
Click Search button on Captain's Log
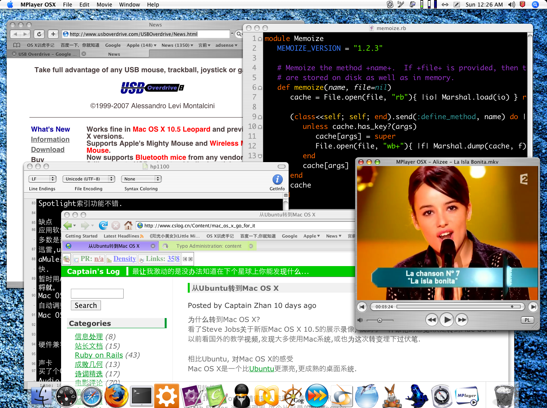[x=86, y=305]
